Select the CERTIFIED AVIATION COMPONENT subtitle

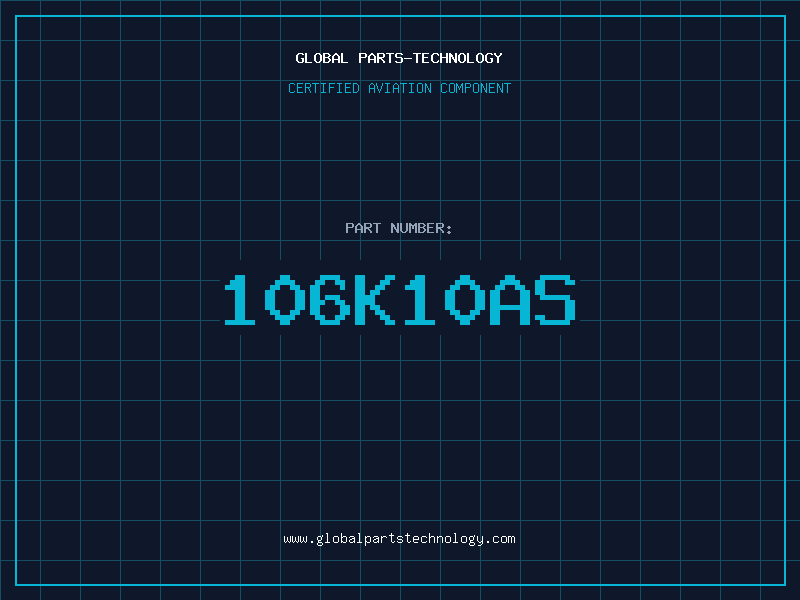tap(399, 88)
